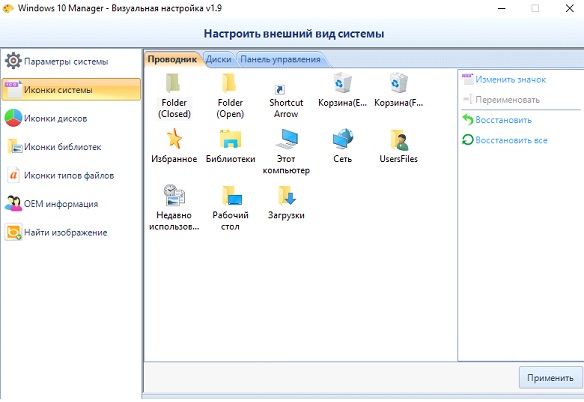
Task: Switch to the Панель управления tab
Action: 280,59
